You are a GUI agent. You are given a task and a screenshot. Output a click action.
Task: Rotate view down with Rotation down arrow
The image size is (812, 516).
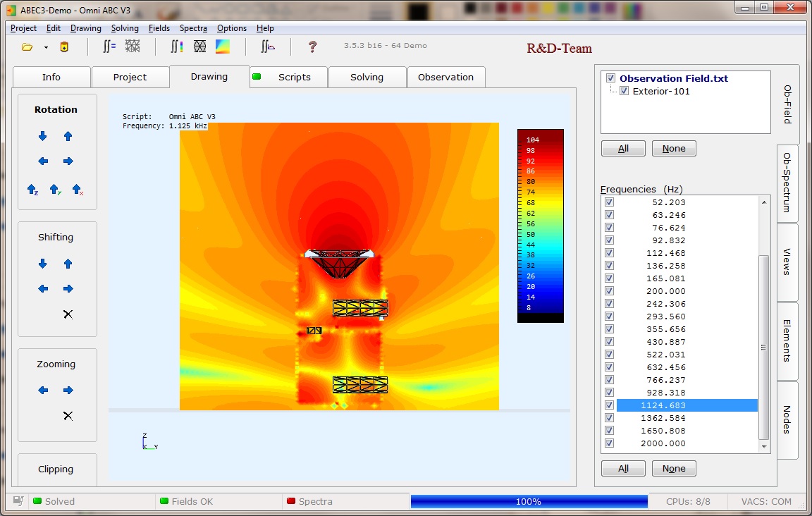[x=42, y=136]
